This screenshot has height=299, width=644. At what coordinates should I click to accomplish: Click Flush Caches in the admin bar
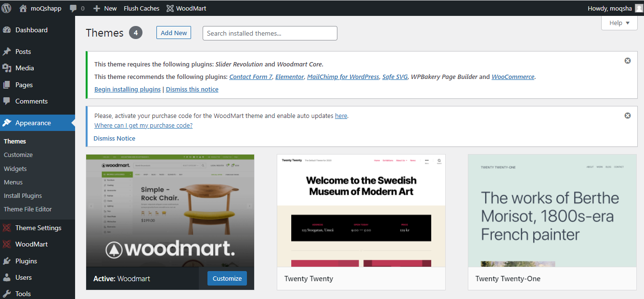pos(142,8)
